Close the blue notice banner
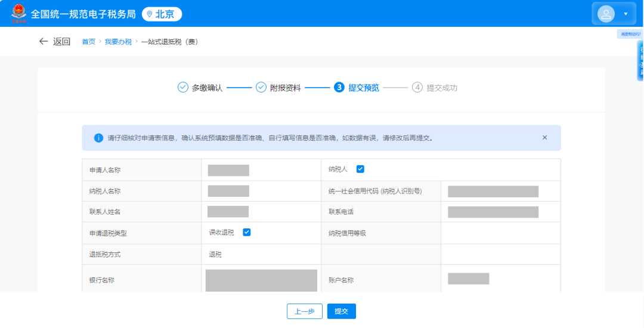The image size is (644, 328). [x=544, y=138]
